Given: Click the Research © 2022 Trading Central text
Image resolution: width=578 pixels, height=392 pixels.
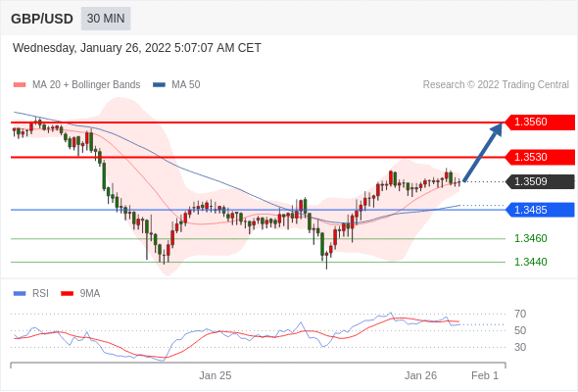Looking at the screenshot, I should (x=496, y=85).
